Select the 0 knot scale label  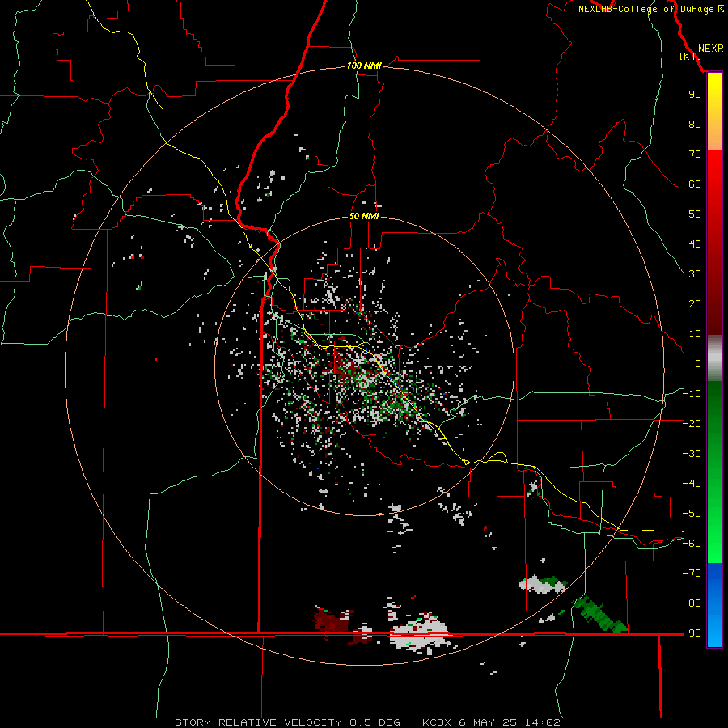698,364
